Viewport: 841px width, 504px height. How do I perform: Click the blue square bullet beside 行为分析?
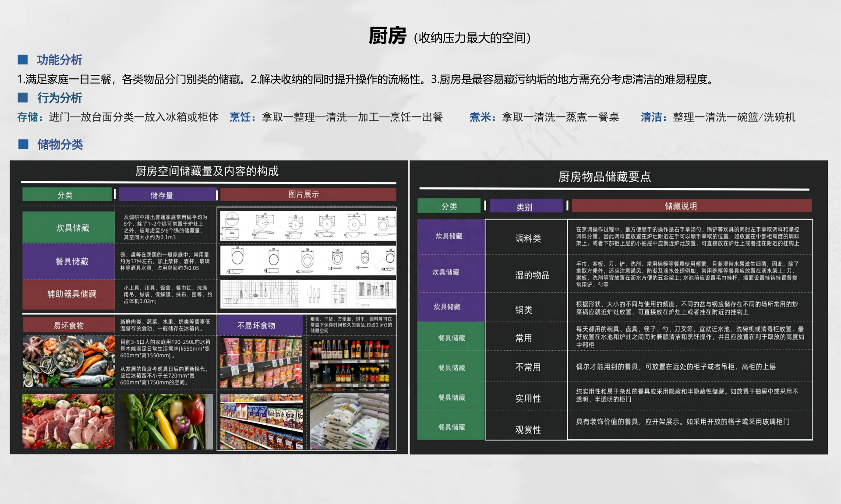[x=23, y=98]
